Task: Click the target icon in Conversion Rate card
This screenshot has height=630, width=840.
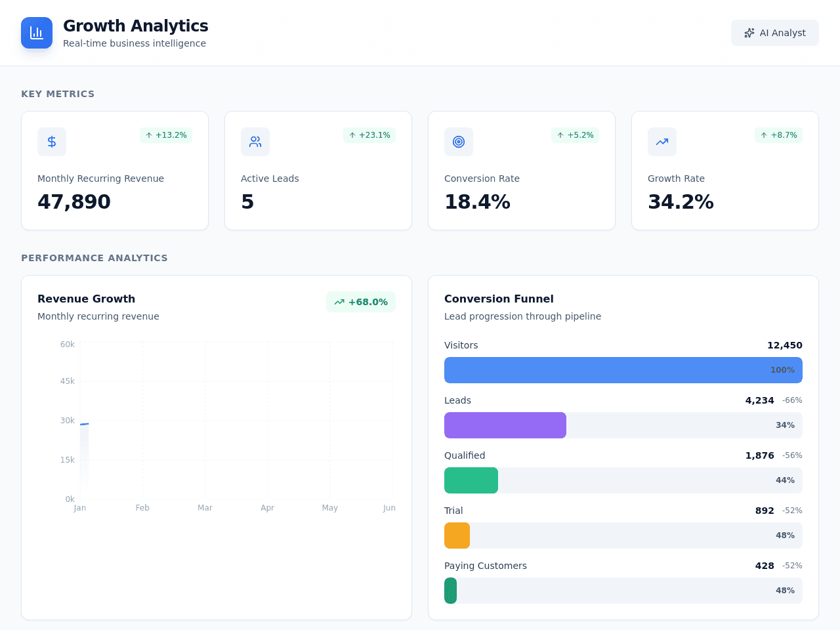Action: [x=459, y=142]
